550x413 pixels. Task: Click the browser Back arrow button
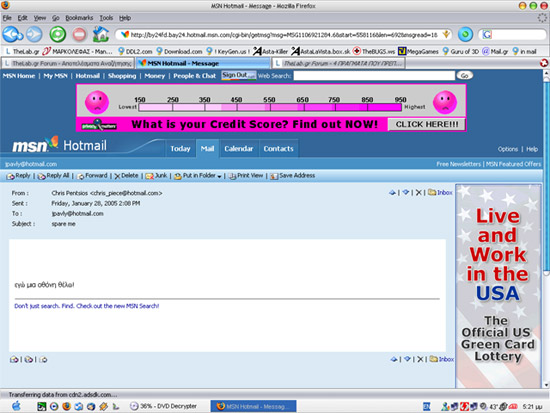[13, 35]
